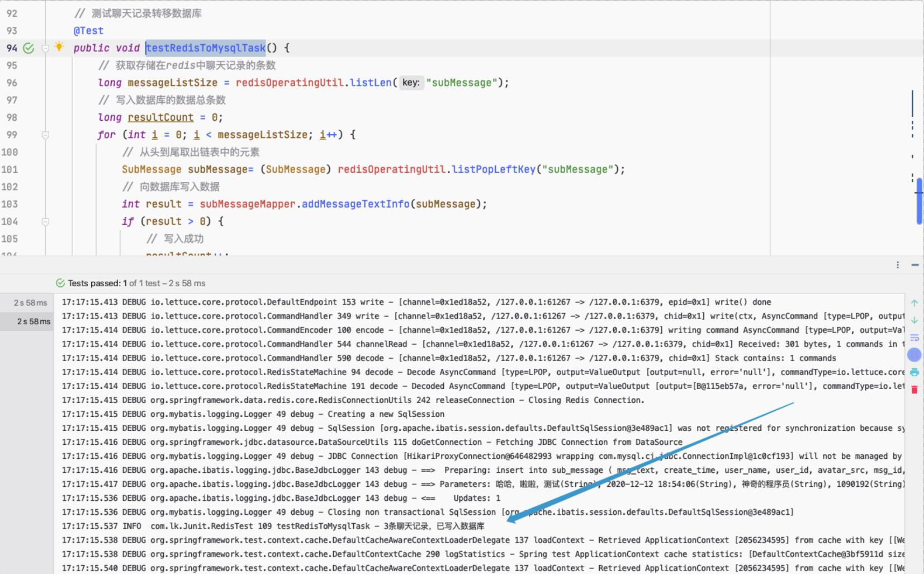Click the blue editor vertical scrollbar thumb
Image resolution: width=924 pixels, height=574 pixels.
click(919, 201)
